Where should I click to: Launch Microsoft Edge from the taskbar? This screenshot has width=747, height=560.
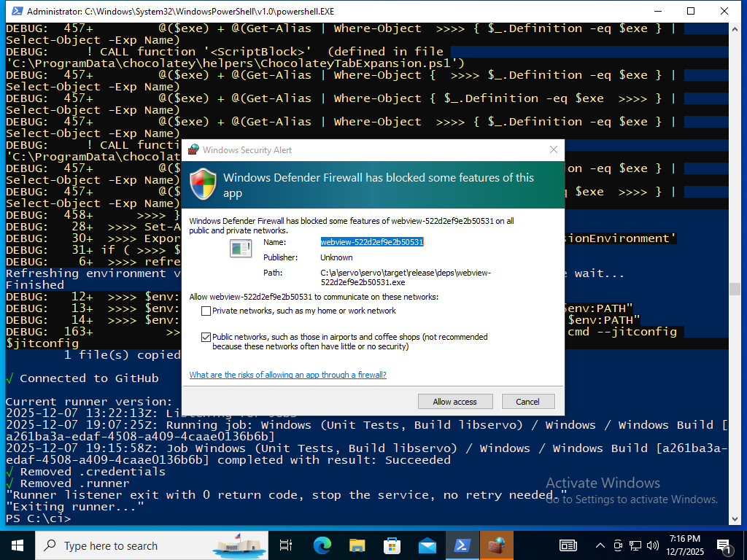[x=322, y=545]
